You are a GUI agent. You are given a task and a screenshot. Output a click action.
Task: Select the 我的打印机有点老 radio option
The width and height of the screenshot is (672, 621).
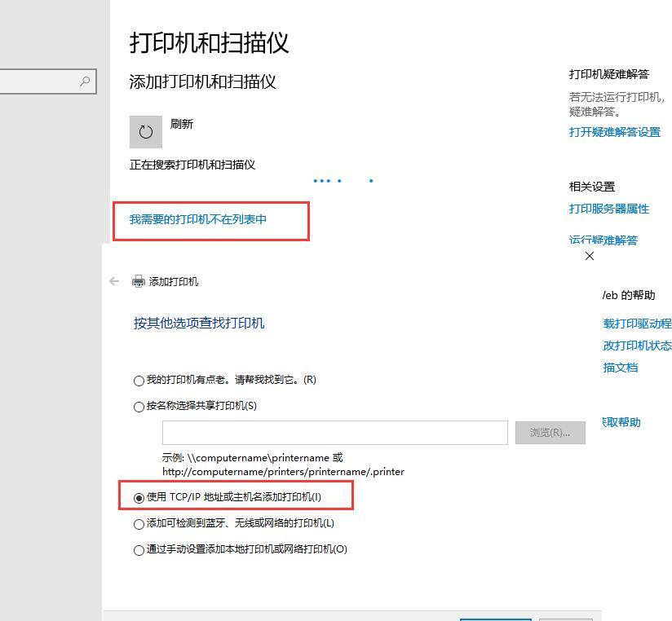click(x=138, y=380)
